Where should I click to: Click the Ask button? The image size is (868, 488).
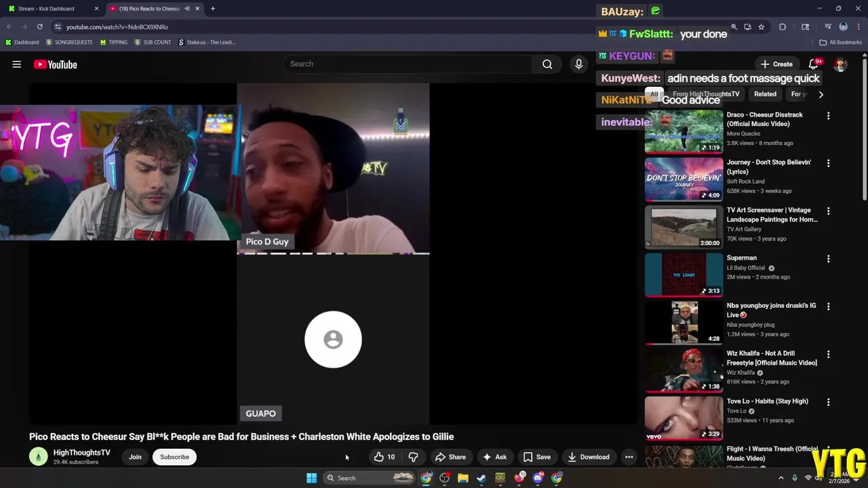[x=494, y=457]
